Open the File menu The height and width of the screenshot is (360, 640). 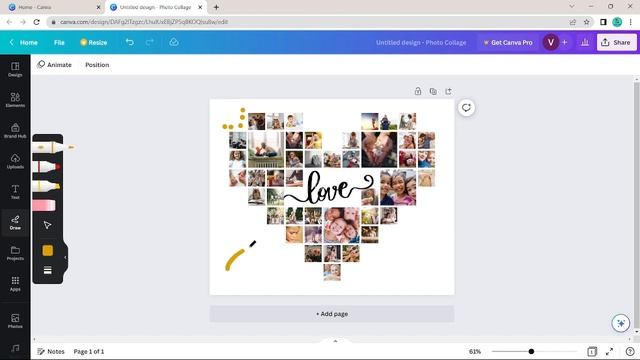click(59, 42)
